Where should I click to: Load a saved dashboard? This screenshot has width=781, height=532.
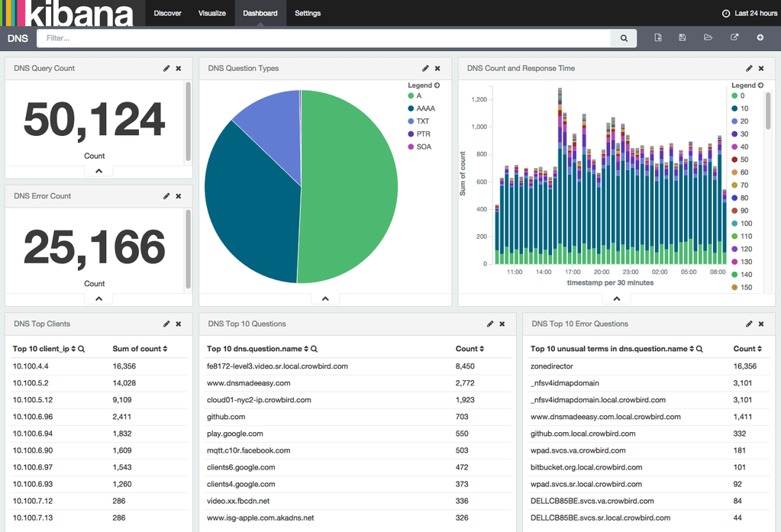708,37
